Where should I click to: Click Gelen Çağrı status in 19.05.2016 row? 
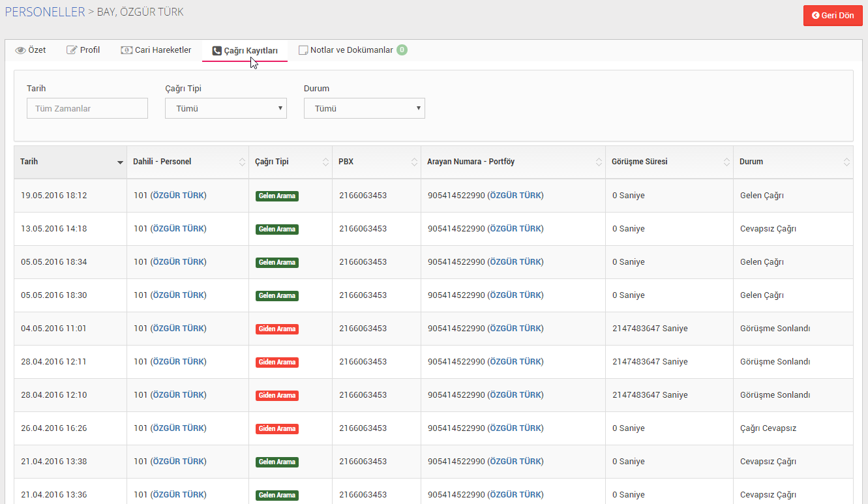[762, 196]
